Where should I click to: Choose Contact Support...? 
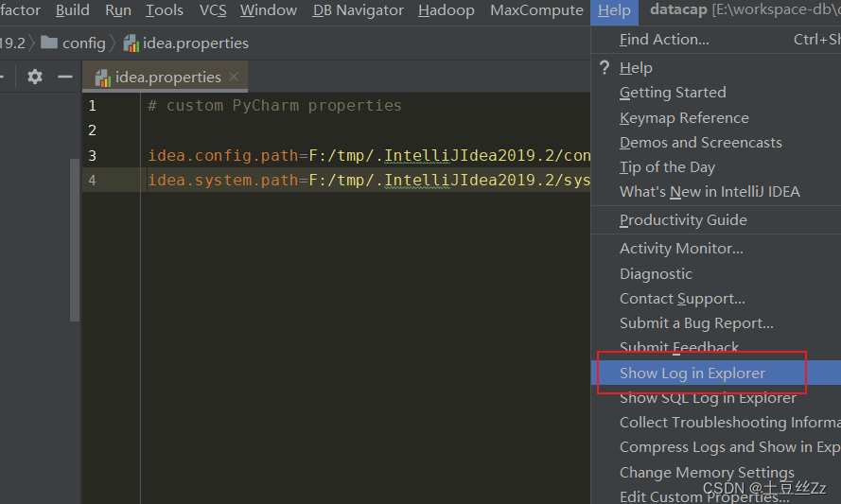tap(716, 298)
